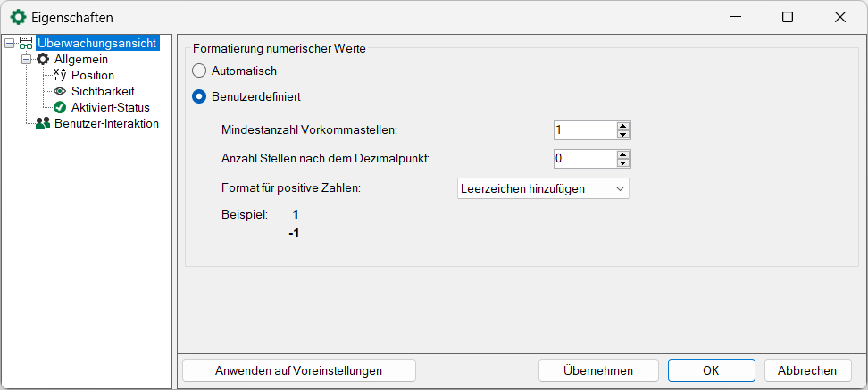Click Anwenden auf Voreinstellungen button

click(298, 370)
